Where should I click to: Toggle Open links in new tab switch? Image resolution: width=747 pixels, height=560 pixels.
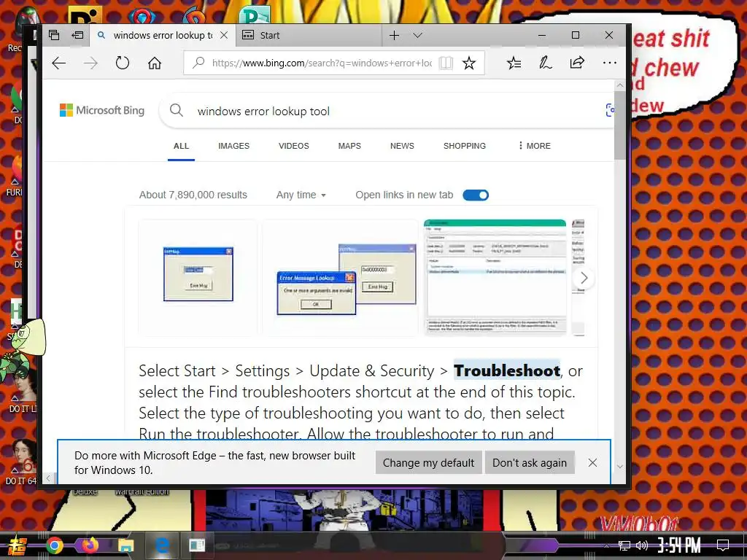click(x=476, y=195)
